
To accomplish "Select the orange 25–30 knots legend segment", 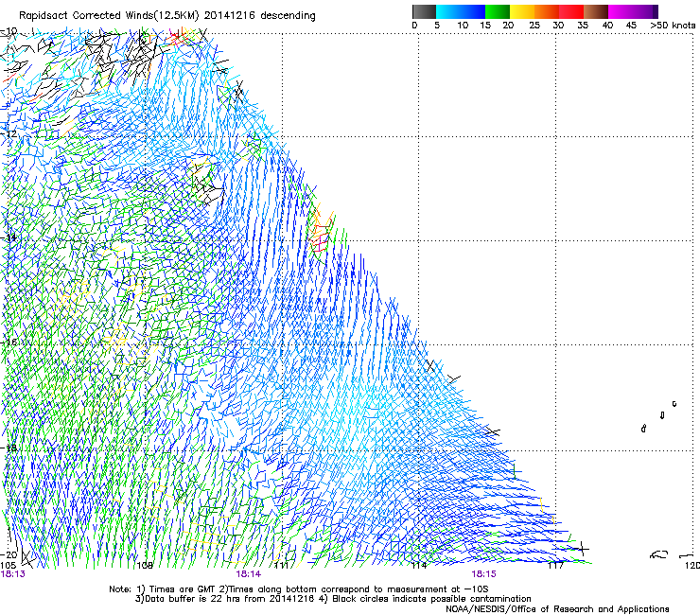I will tap(547, 11).
